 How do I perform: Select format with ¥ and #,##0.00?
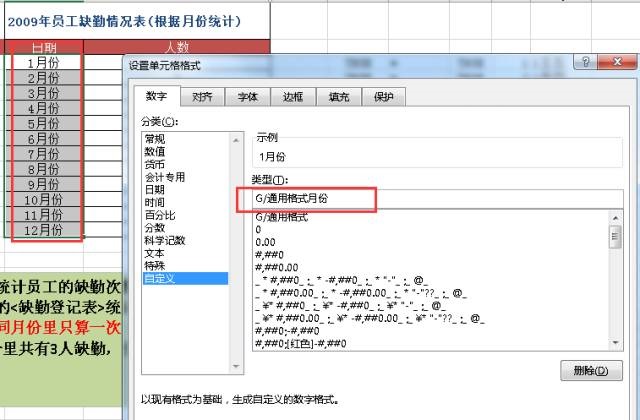tap(431, 318)
